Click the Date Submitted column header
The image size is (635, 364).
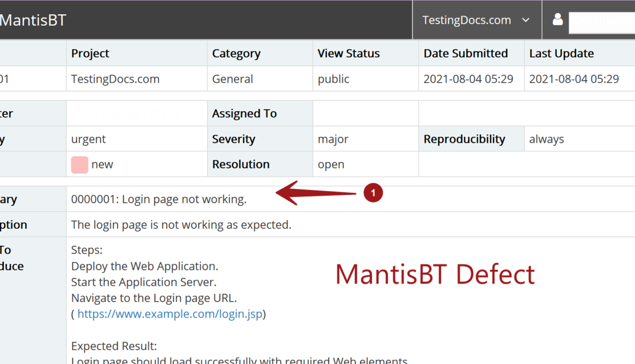point(465,54)
